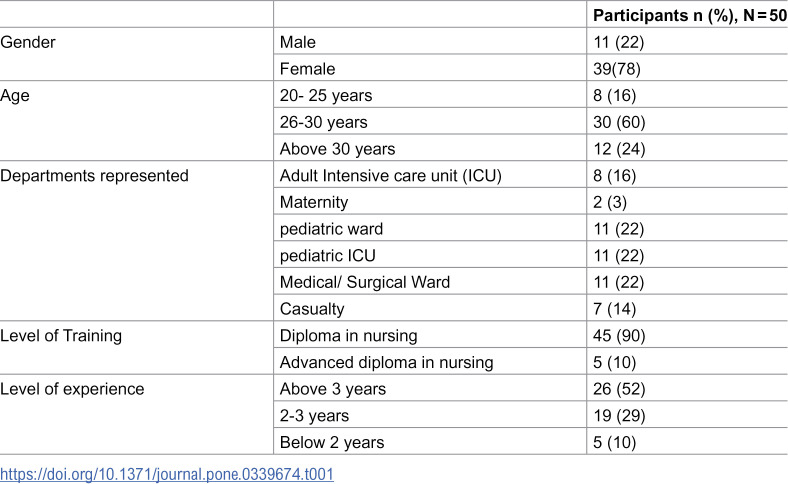The width and height of the screenshot is (788, 484).
Task: Click the Level of experience label
Action: pos(72,389)
